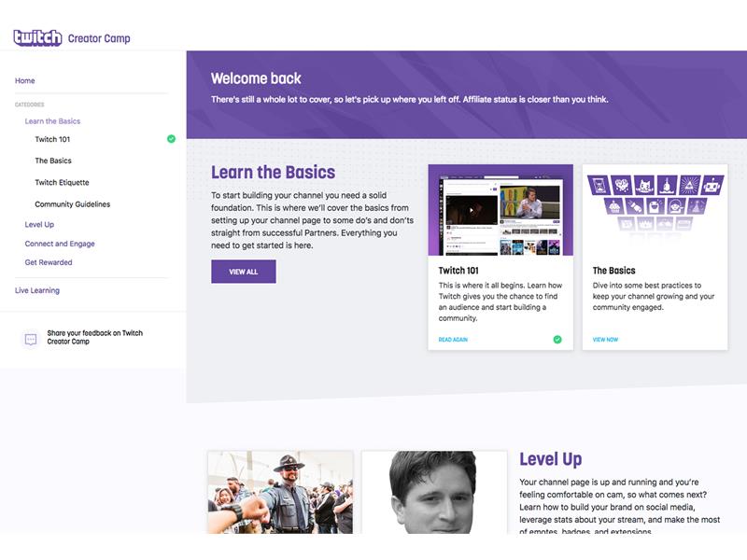Click the VIEW ALL button
Viewport: 747px width, 560px height.
pyautogui.click(x=244, y=272)
